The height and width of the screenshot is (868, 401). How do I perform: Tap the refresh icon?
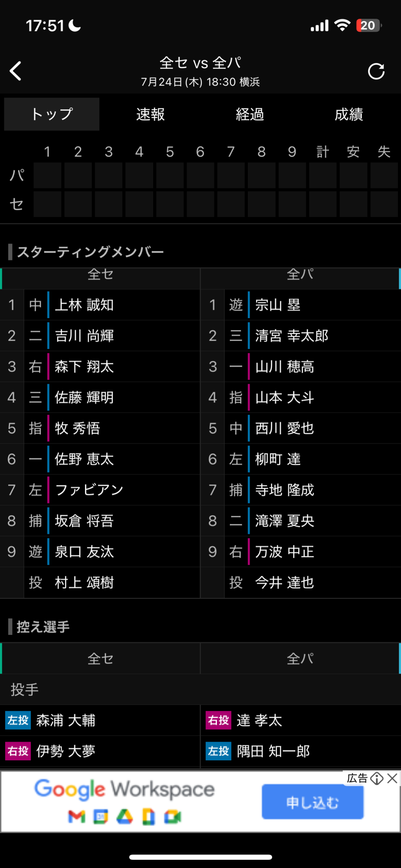click(x=376, y=71)
